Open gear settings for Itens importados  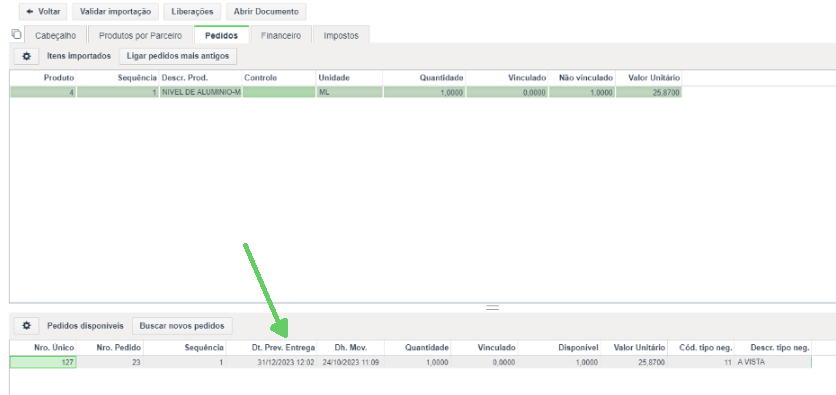point(26,56)
